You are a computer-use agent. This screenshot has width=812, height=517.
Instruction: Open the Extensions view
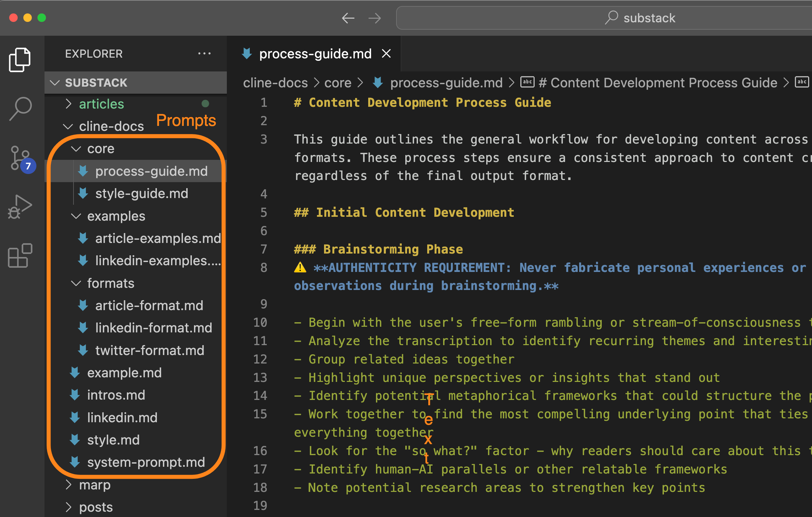20,255
